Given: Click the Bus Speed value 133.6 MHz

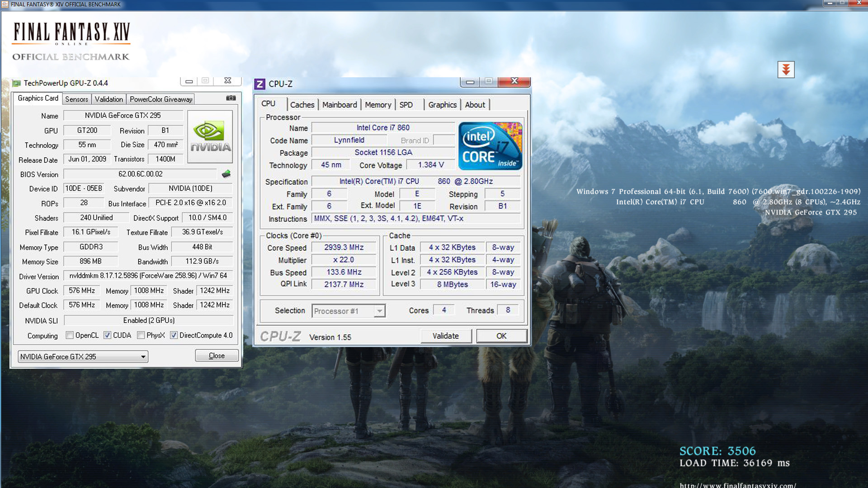Looking at the screenshot, I should (x=344, y=272).
